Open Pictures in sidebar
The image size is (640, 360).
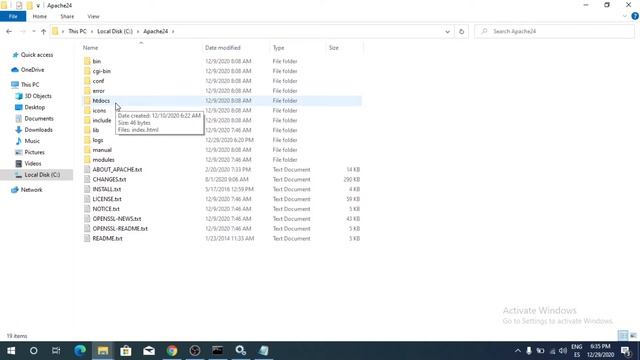coord(30,152)
